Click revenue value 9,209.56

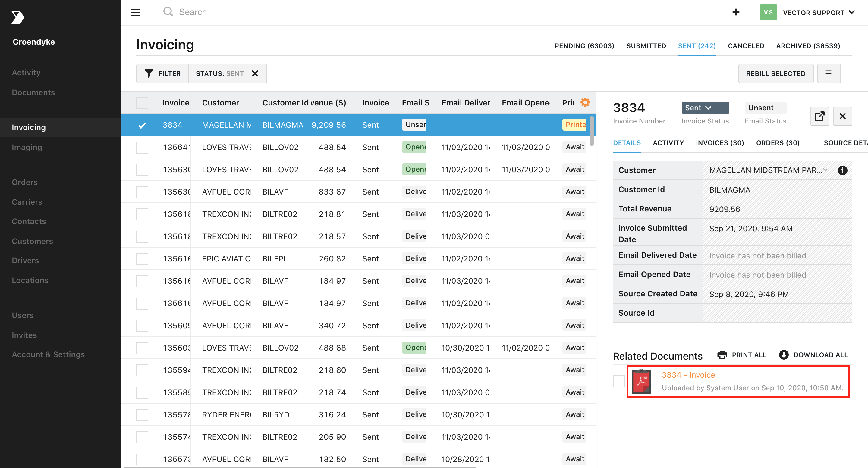[329, 125]
